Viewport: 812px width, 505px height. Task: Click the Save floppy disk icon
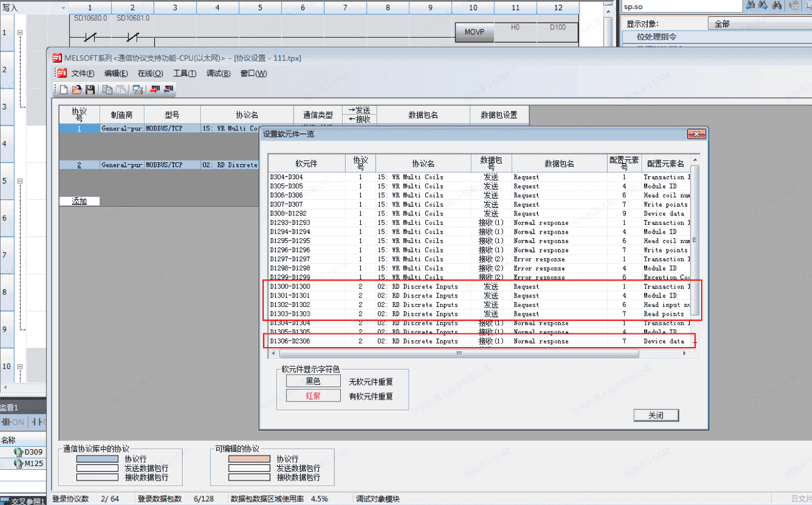point(90,90)
